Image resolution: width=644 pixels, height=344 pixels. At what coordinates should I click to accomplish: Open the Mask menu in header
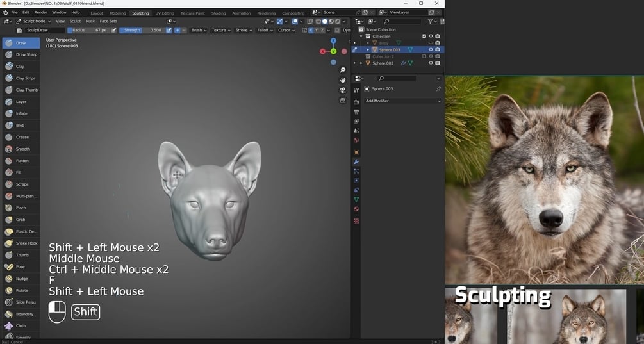[90, 21]
